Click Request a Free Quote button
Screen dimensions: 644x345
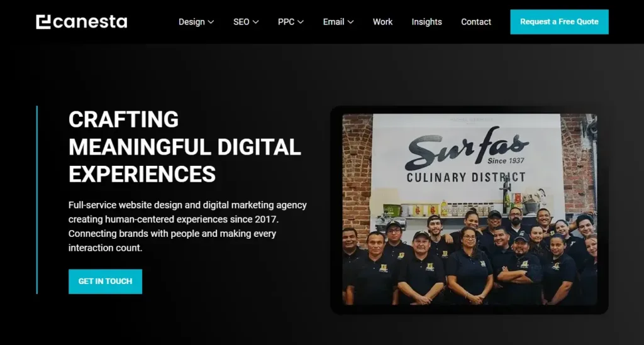pos(559,22)
